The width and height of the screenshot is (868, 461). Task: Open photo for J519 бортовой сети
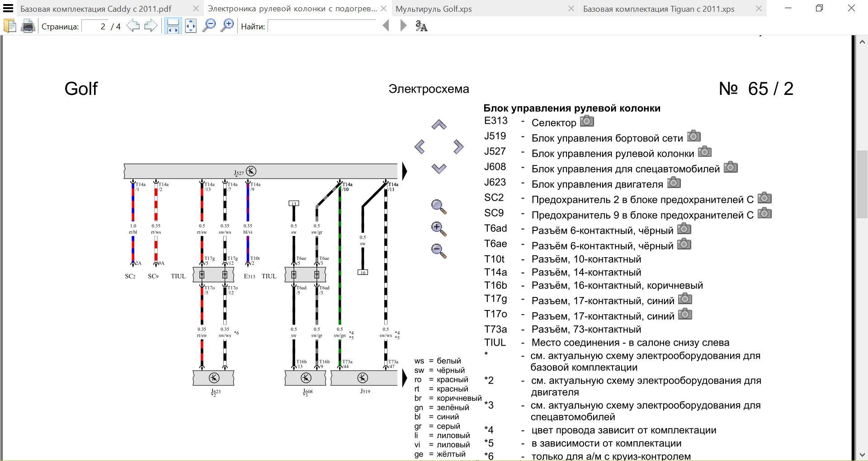(694, 136)
